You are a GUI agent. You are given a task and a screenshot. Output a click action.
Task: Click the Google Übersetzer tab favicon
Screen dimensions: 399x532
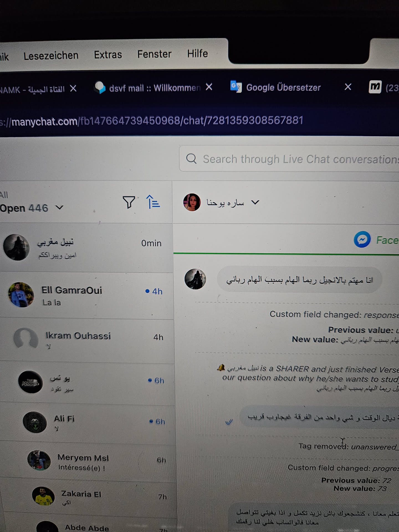[236, 87]
